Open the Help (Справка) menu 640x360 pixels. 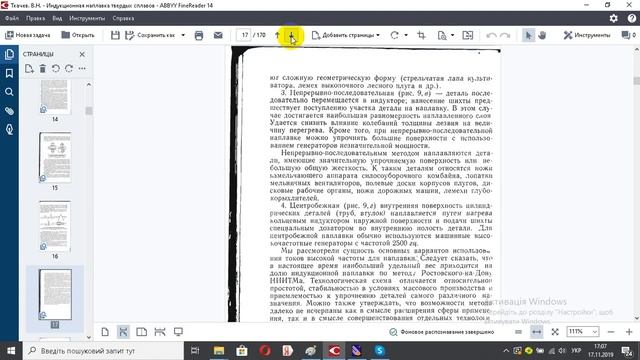pos(123,18)
